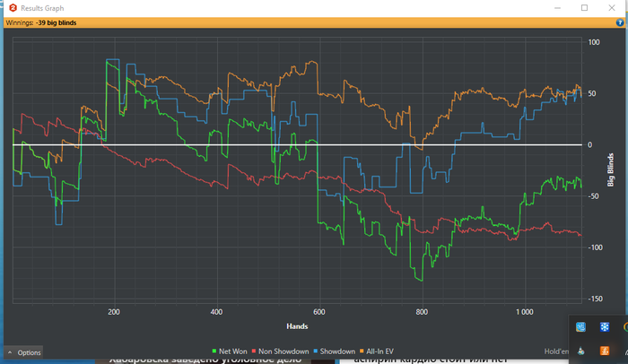
Task: Click the green Net Won color square
Action: [x=214, y=351]
